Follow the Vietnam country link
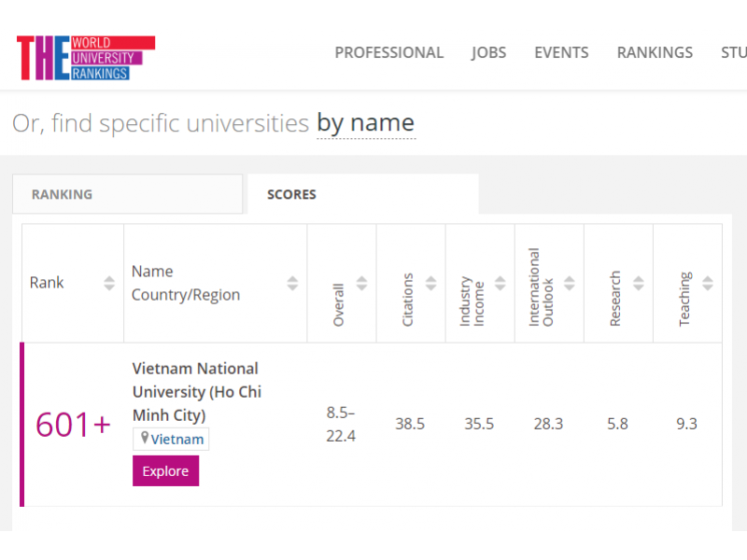The width and height of the screenshot is (747, 560). pyautogui.click(x=177, y=439)
